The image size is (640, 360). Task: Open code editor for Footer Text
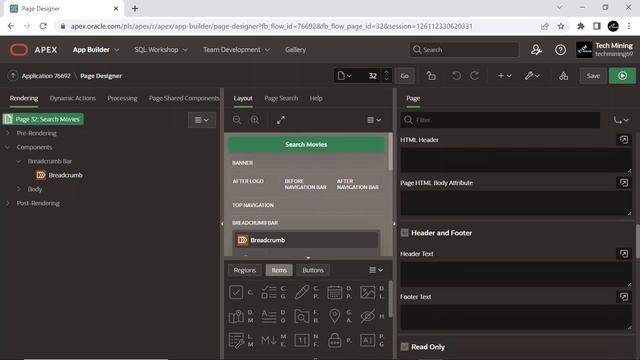click(x=624, y=297)
